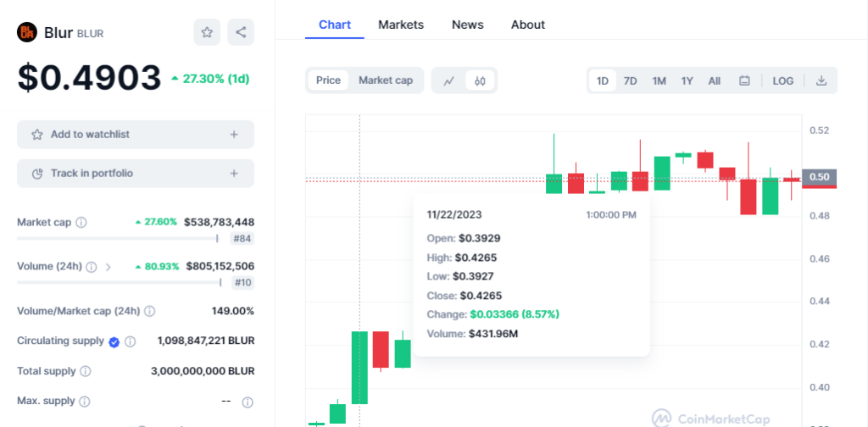Click the tall green candle at 0.42
Viewport: 868px width, 427px height.
coord(359,367)
